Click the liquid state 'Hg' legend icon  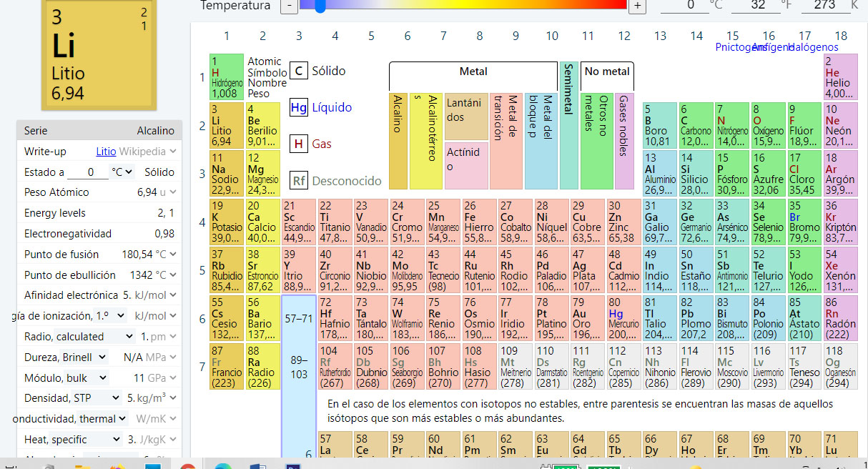pyautogui.click(x=299, y=107)
